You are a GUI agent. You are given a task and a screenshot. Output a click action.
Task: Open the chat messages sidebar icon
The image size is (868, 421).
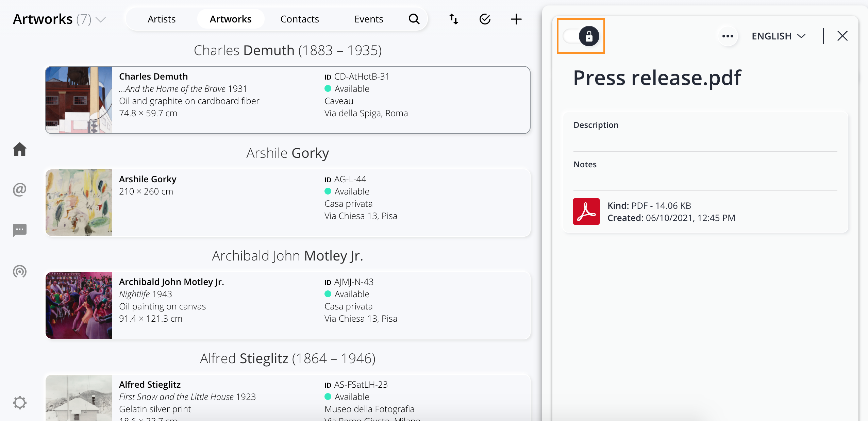(20, 230)
